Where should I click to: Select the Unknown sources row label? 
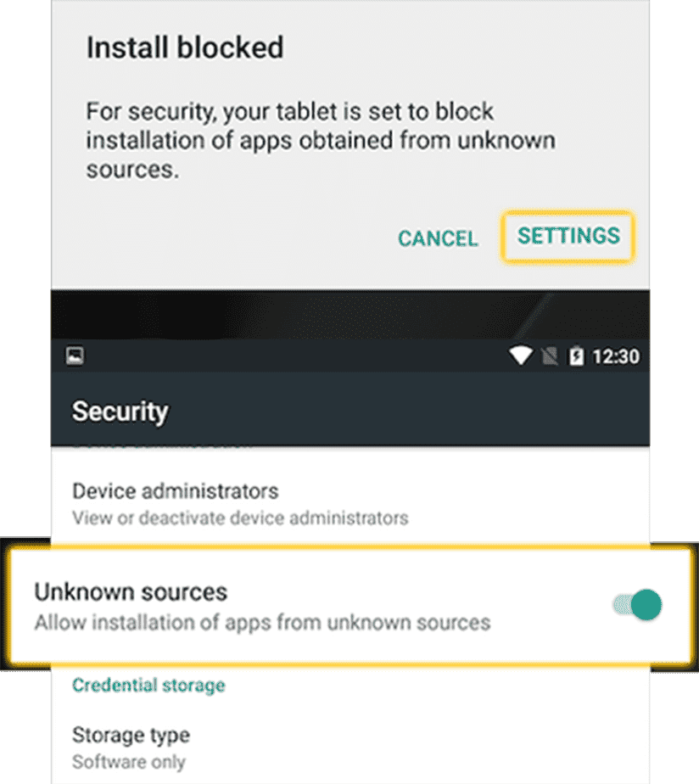pyautogui.click(x=131, y=592)
